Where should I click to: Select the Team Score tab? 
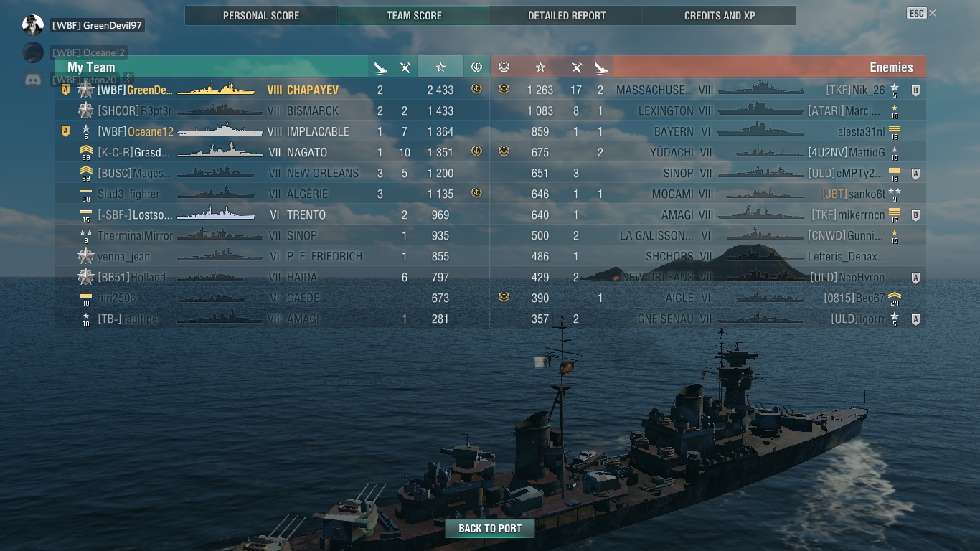[x=414, y=16]
